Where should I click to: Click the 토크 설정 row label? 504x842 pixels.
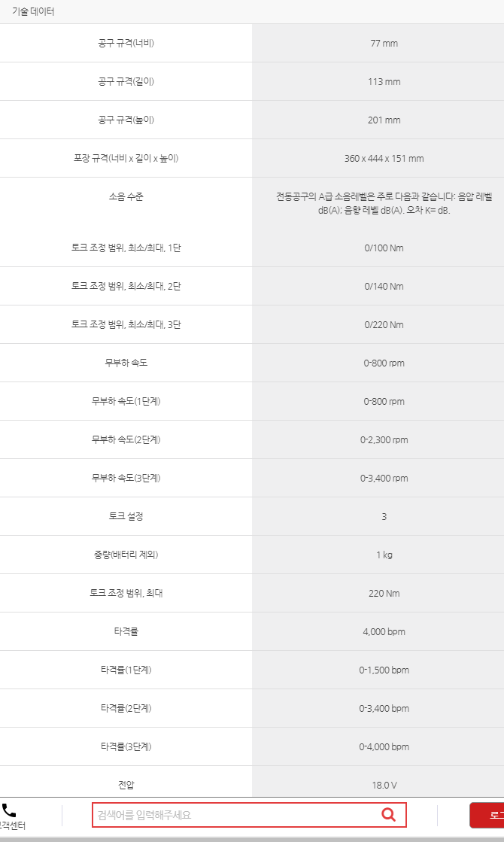pos(126,516)
